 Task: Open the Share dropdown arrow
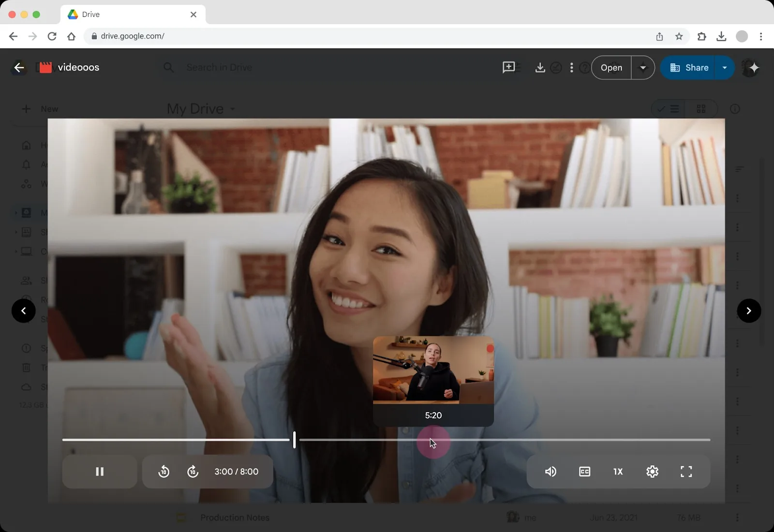point(724,67)
